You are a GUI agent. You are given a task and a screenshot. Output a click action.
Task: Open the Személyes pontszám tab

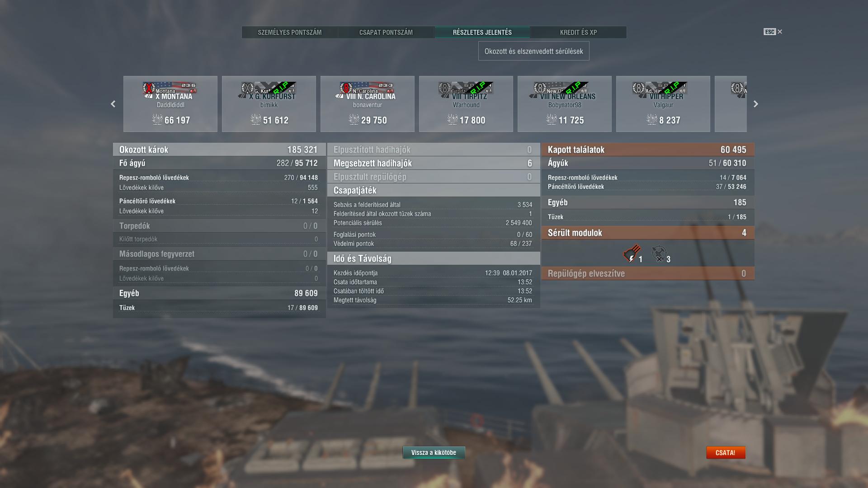click(290, 32)
